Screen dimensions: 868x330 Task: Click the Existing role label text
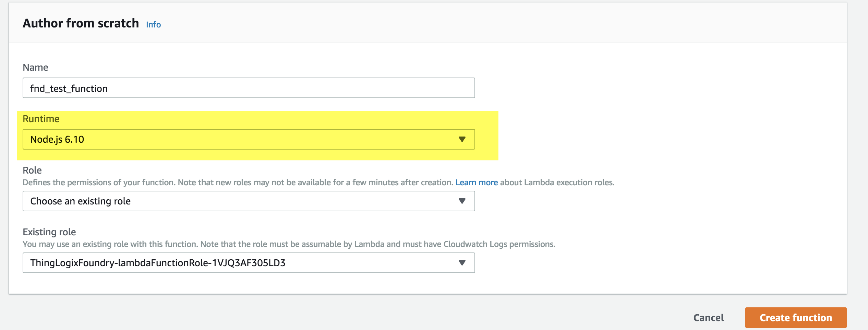49,232
